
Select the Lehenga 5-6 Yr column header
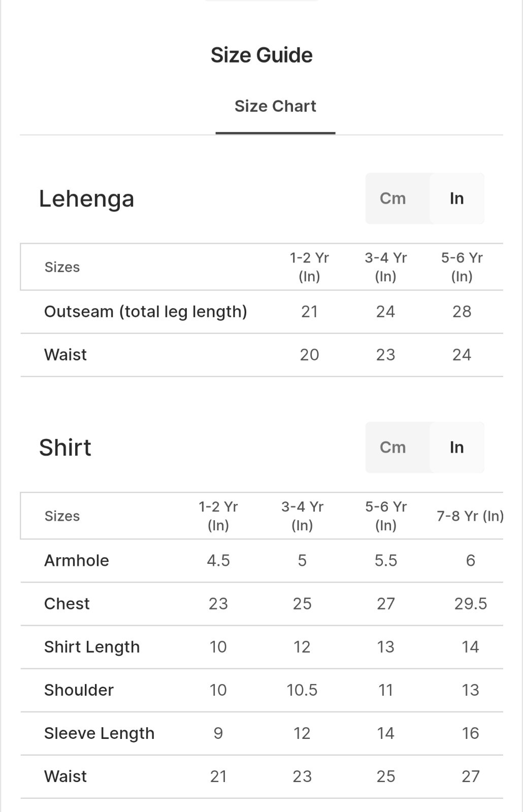[462, 267]
